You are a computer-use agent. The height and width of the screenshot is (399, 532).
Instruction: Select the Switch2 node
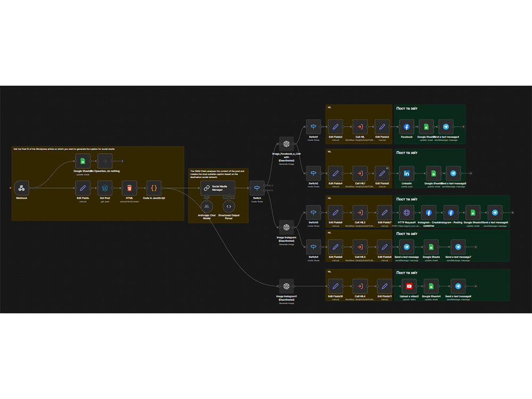pos(313,173)
